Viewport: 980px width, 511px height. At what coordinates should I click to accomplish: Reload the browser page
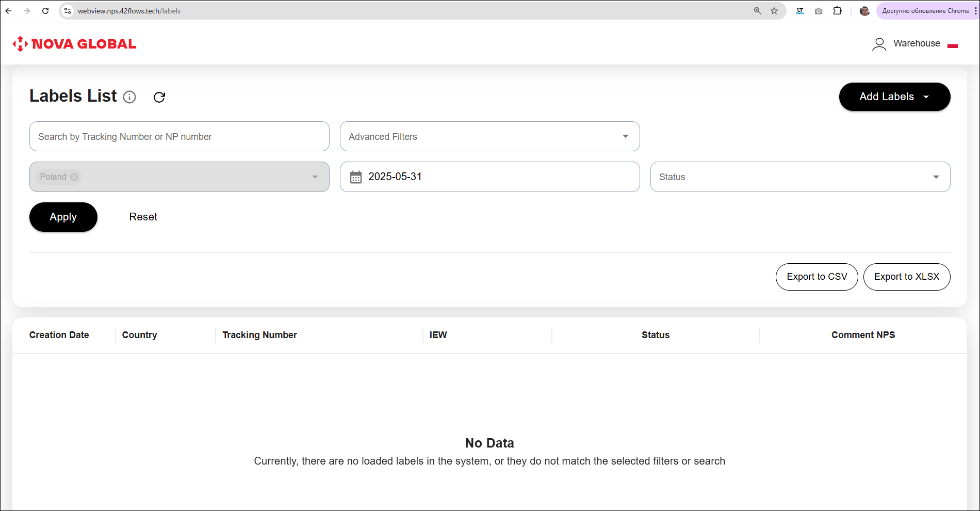pyautogui.click(x=45, y=11)
